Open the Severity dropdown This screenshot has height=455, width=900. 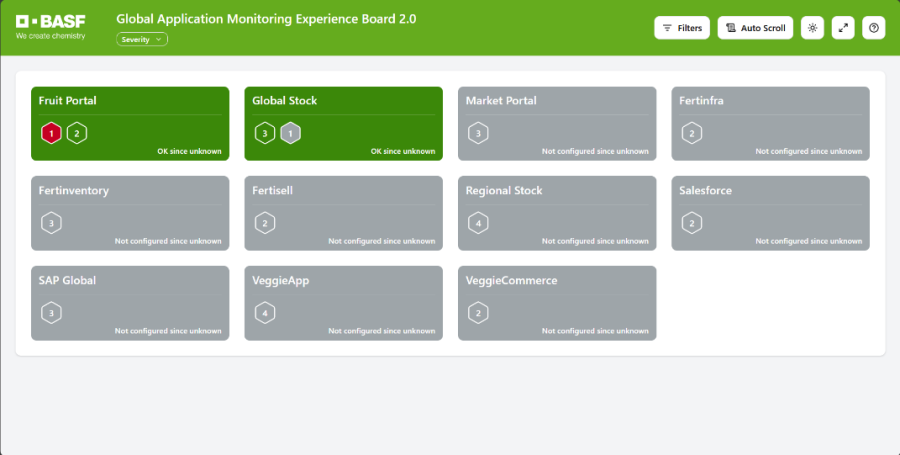pos(142,39)
